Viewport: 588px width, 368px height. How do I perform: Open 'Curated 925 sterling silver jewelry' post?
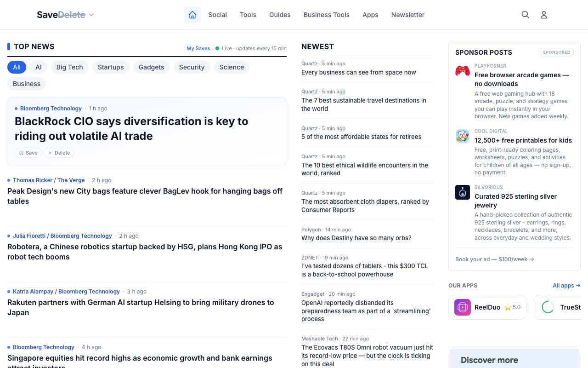coord(515,201)
